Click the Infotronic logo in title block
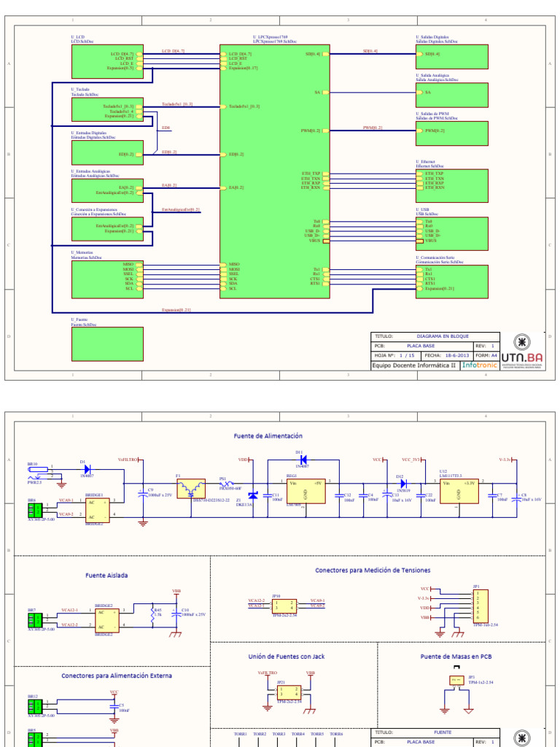 click(x=480, y=365)
